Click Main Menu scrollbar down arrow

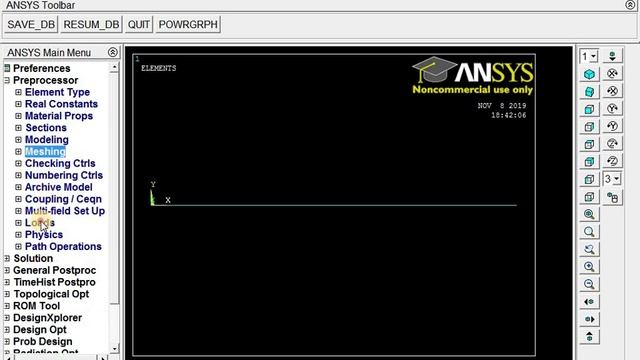114,349
